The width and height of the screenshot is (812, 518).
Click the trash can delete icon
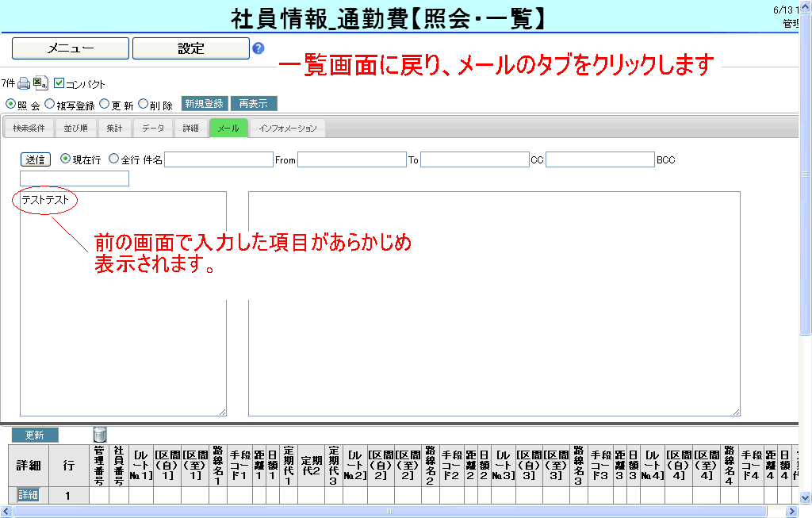(x=100, y=434)
